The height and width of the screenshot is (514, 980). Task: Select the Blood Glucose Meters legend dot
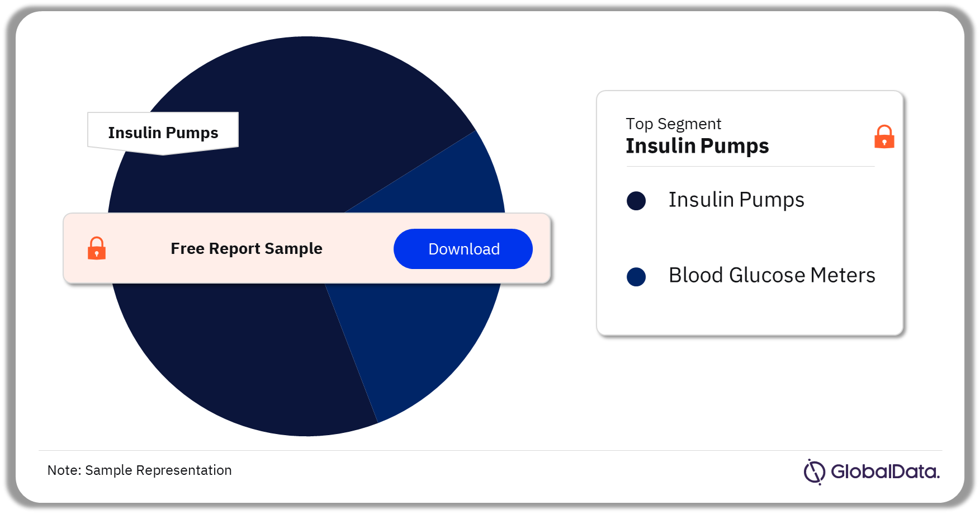[x=636, y=277]
